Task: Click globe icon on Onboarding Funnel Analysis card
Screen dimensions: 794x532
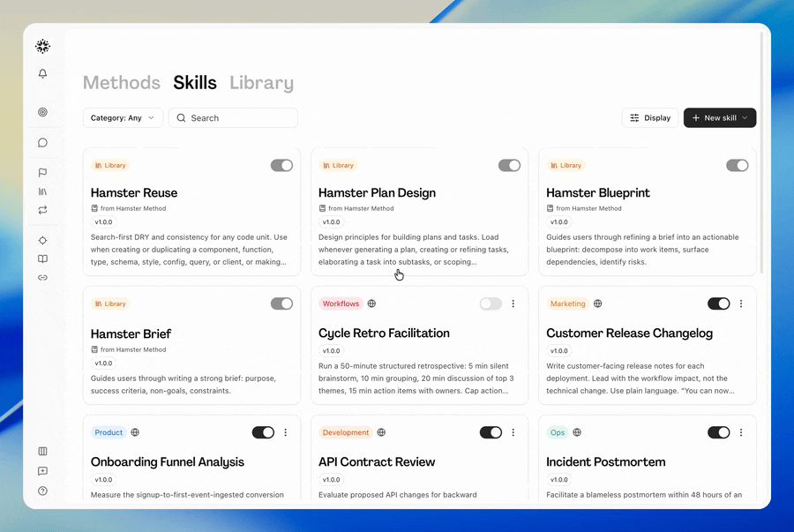Action: [135, 432]
